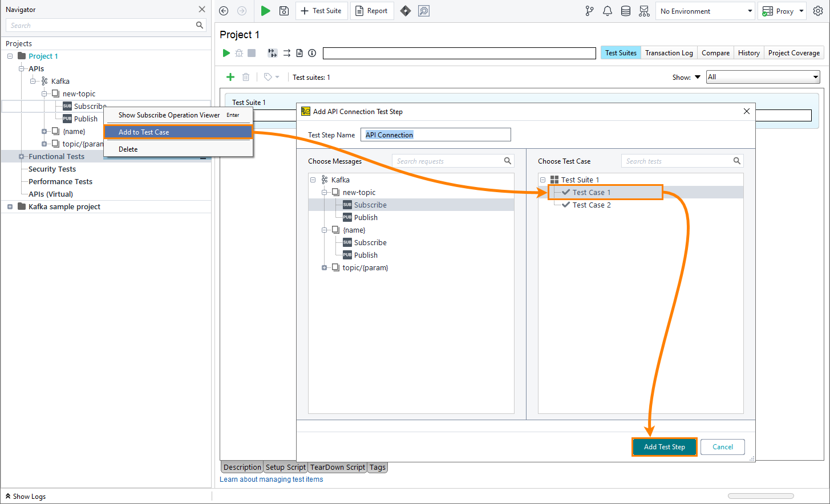The image size is (830, 504).
Task: Delete selected item using the trash icon
Action: pos(246,76)
